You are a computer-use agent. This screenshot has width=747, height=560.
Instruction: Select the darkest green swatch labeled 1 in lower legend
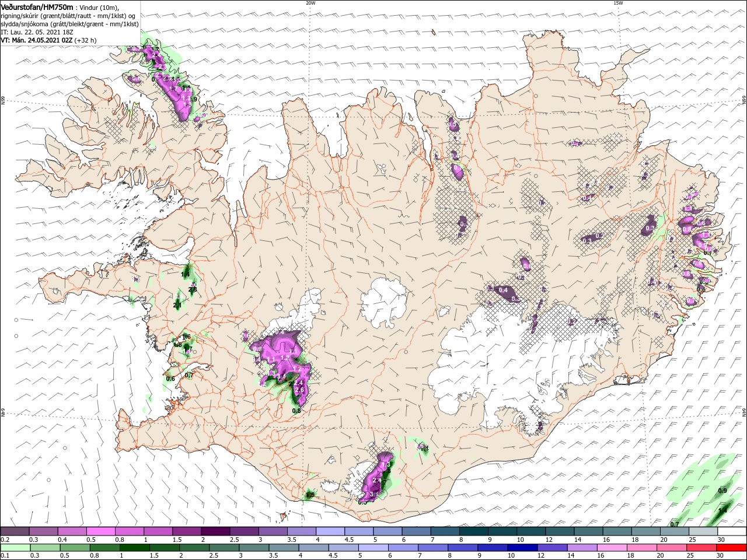click(x=135, y=548)
